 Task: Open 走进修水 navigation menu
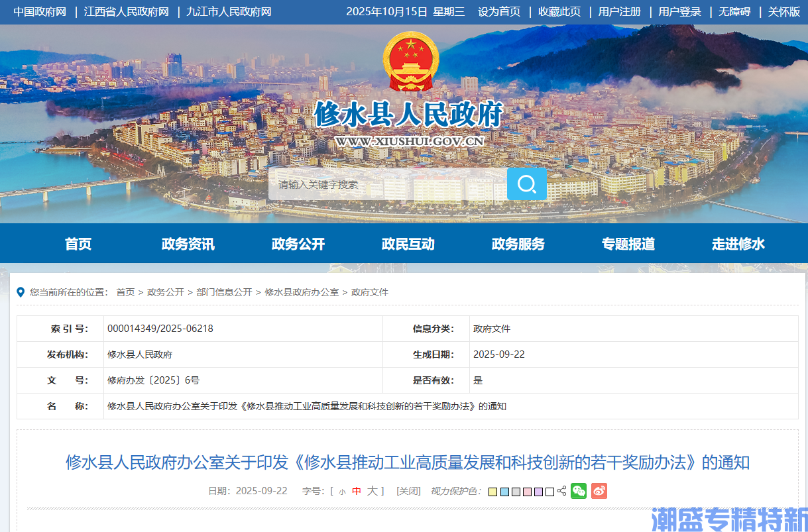point(738,244)
